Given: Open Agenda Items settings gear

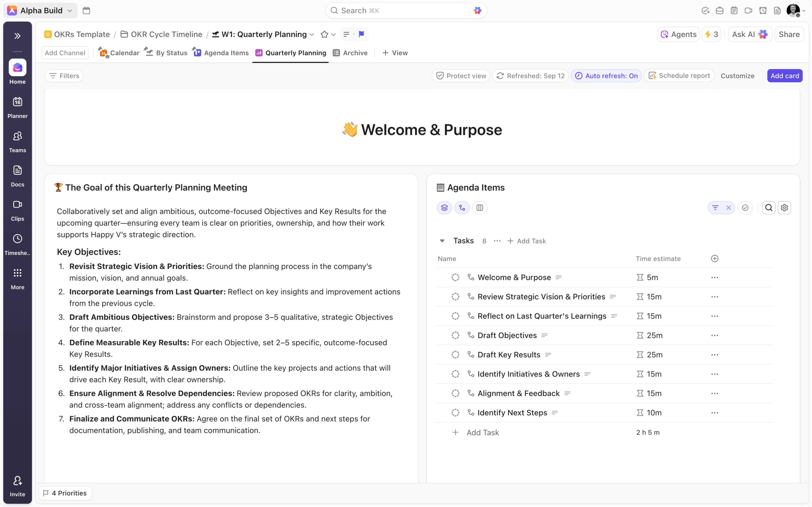Looking at the screenshot, I should (784, 208).
